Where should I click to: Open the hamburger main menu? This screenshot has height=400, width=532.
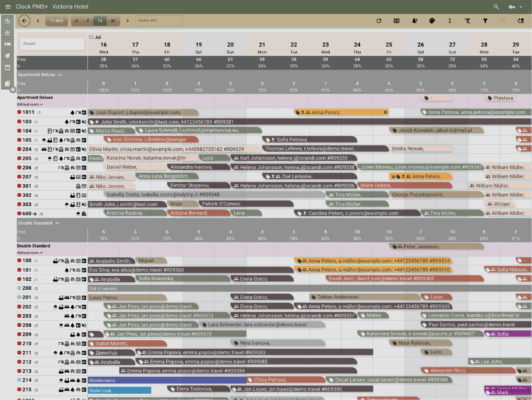pyautogui.click(x=8, y=7)
